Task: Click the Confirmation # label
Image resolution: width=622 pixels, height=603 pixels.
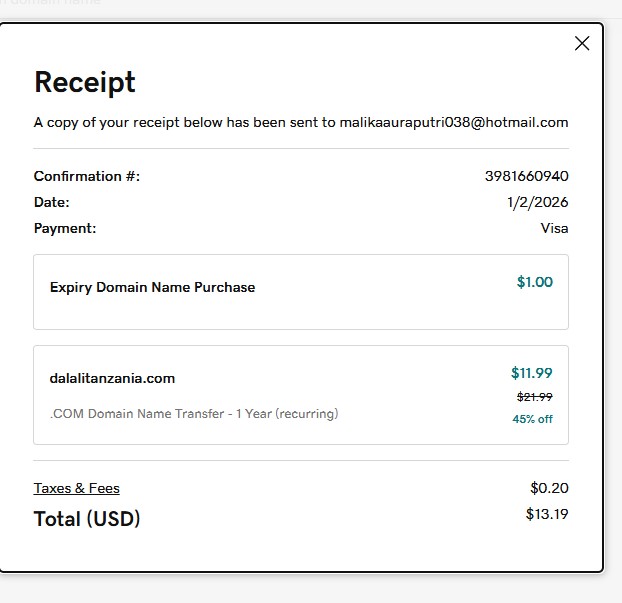Action: 87,176
